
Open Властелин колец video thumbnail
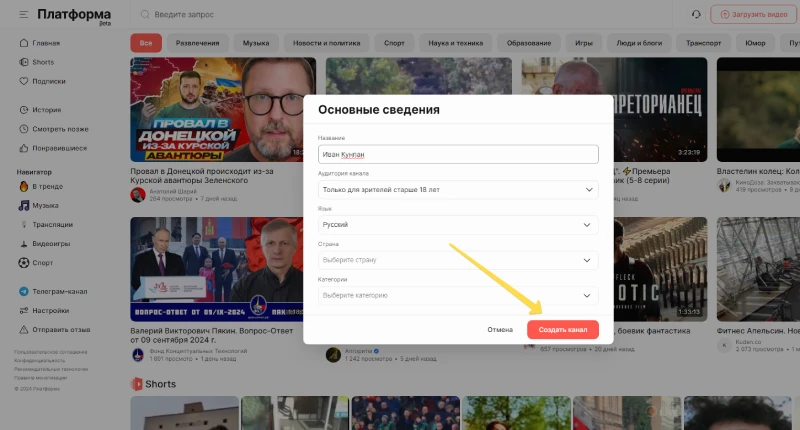[758, 109]
